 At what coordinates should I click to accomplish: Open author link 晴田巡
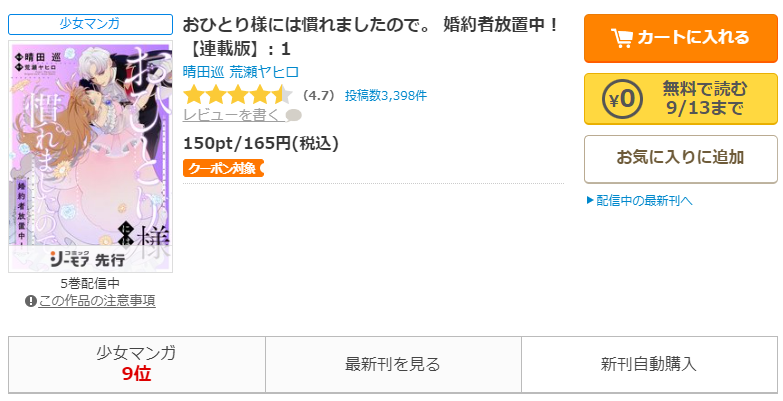coord(203,72)
